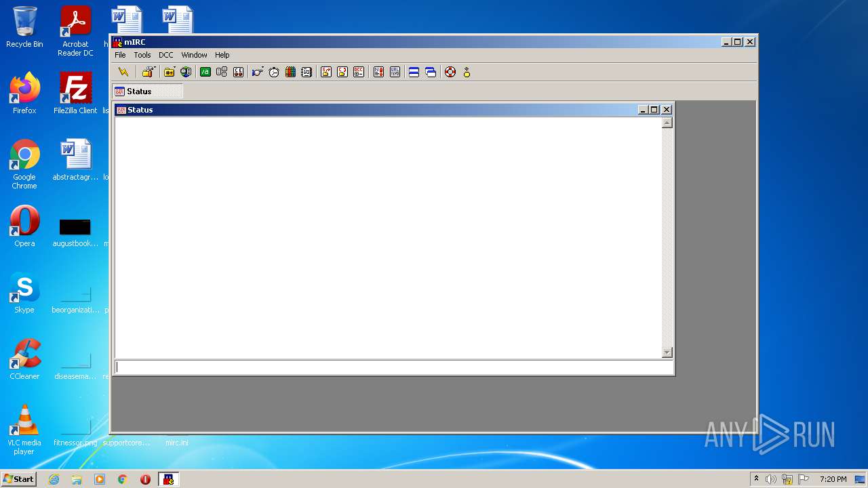868x488 pixels.
Task: Open mIRC Options hammer icon
Action: [149, 72]
